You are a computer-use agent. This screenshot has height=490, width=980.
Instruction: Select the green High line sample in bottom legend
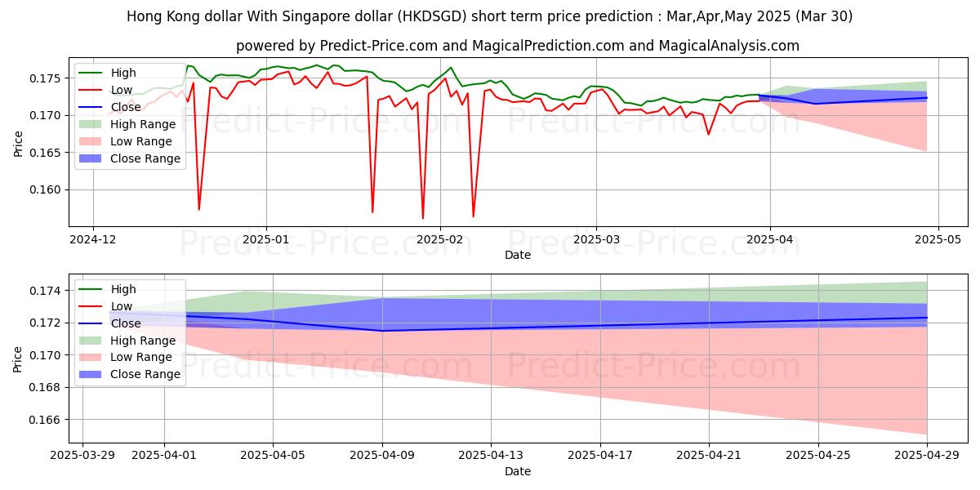pyautogui.click(x=90, y=288)
